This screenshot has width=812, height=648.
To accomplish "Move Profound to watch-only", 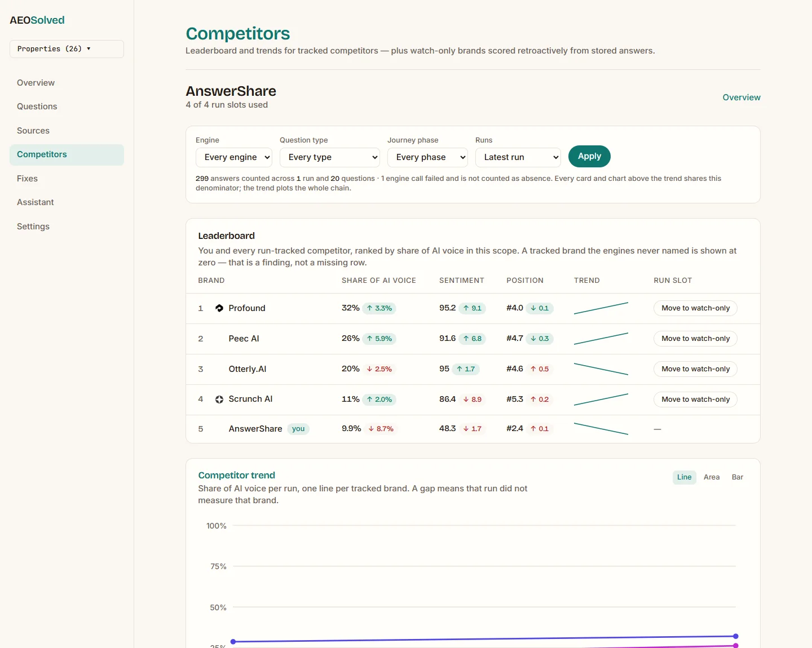I will 695,308.
